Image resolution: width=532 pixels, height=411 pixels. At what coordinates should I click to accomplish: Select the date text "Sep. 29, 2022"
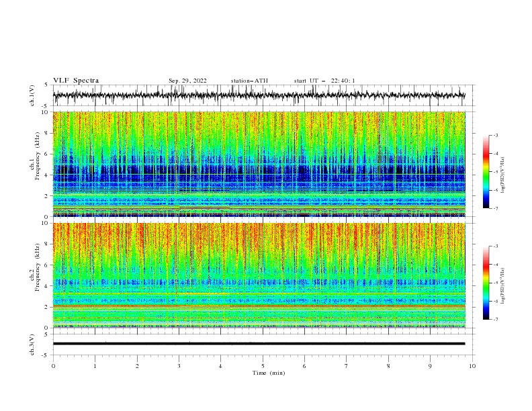tap(187, 81)
